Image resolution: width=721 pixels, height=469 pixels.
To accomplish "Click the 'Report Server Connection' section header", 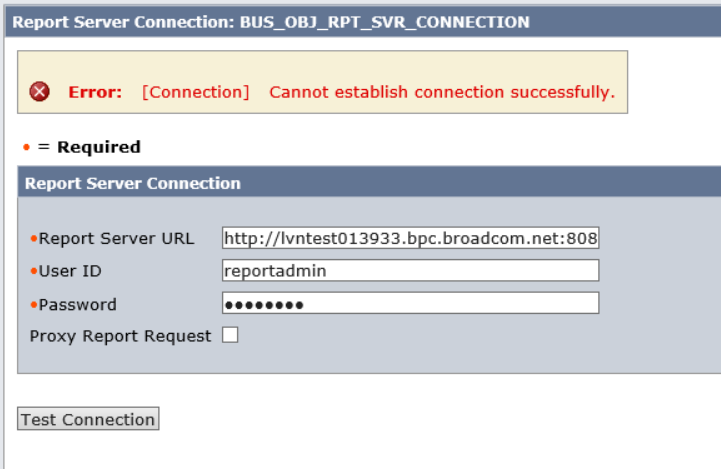I will tap(132, 184).
